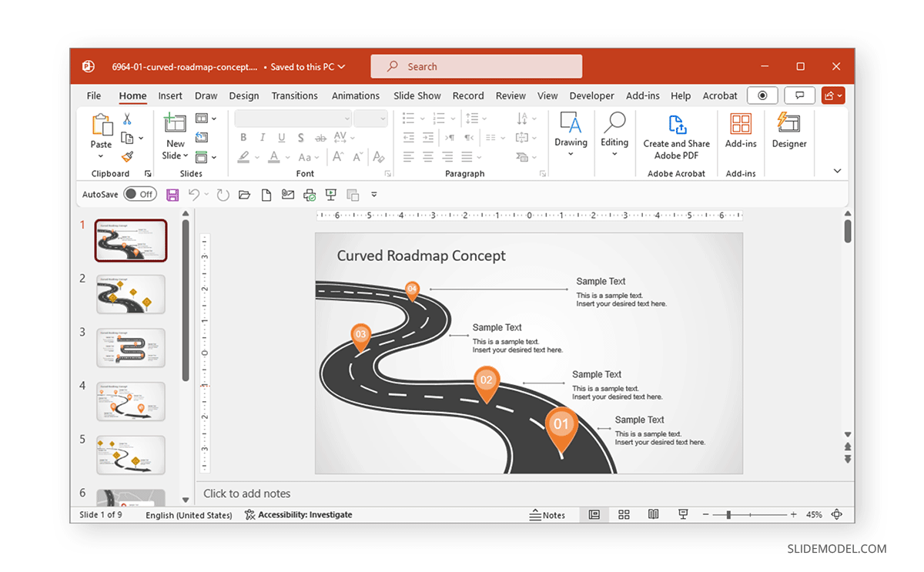Expand the Font Color dropdown arrow
This screenshot has height=572, width=924.
coord(286,157)
